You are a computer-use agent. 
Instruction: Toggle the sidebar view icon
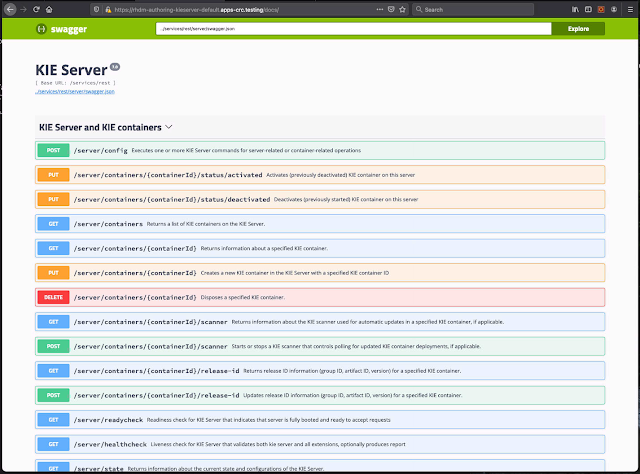[588, 9]
